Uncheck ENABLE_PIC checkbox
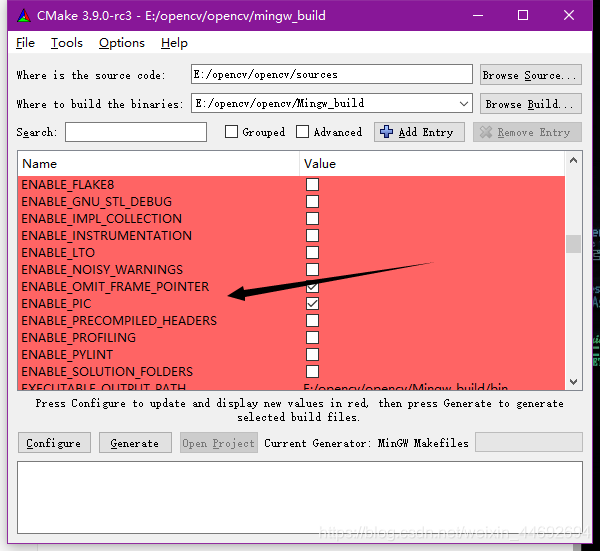 tap(312, 303)
